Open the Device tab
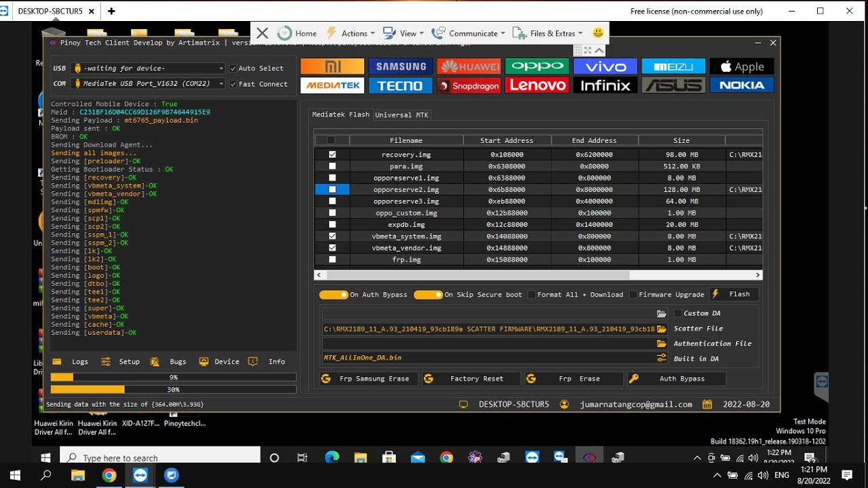Viewport: 868px width, 488px height. click(219, 362)
